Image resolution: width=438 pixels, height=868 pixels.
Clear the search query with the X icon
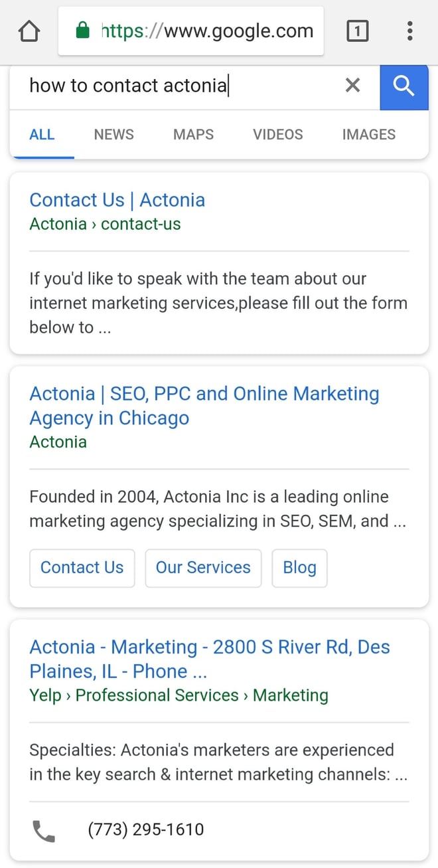[x=352, y=86]
